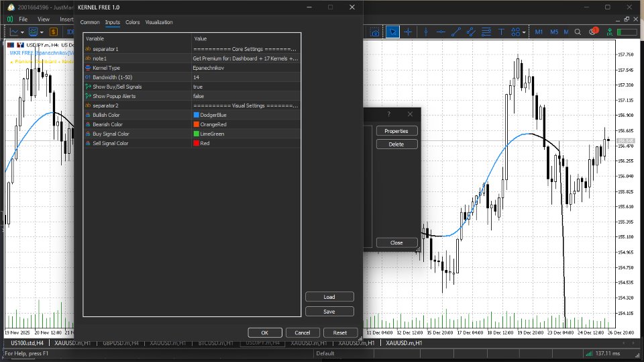Image resolution: width=644 pixels, height=362 pixels.
Task: Switch chart to M1 timeframe
Action: point(539,32)
